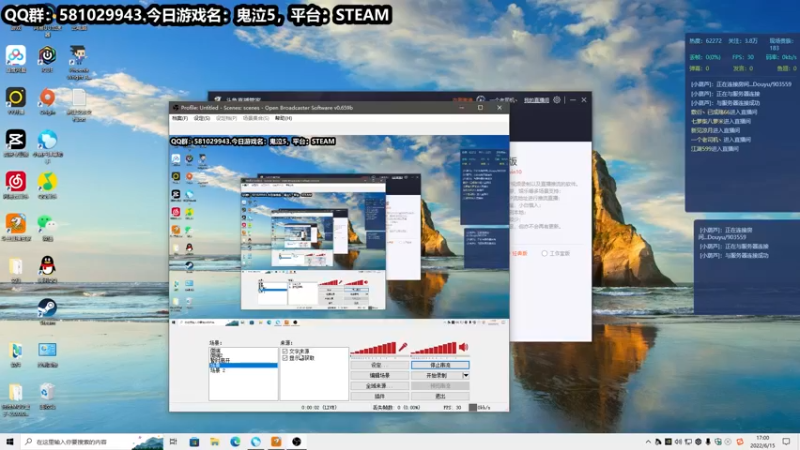800x450 pixels.
Task: Open notification center in system tray
Action: pyautogui.click(x=786, y=441)
